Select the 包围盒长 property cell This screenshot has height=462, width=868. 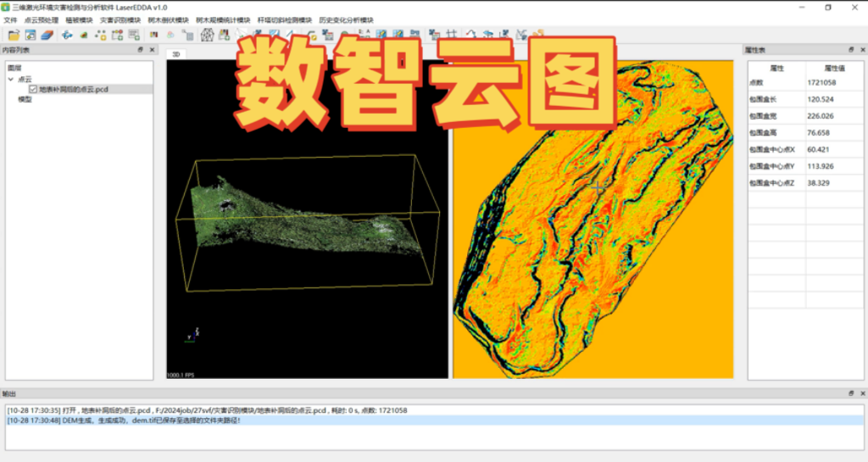pos(776,99)
